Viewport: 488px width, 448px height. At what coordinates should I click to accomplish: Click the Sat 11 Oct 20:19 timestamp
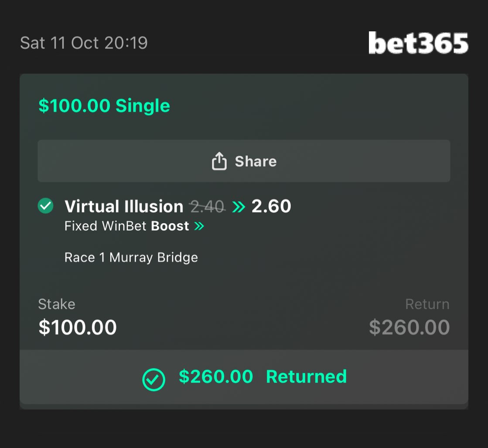[84, 43]
